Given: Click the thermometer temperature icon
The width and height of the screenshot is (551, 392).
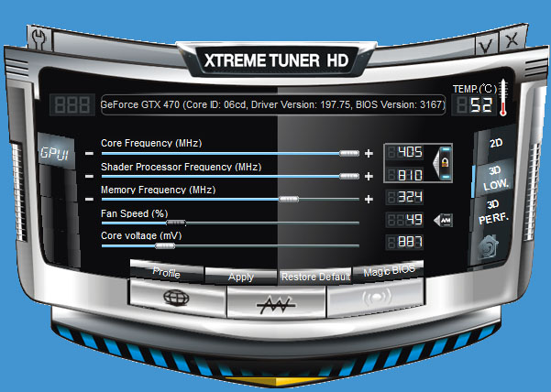Looking at the screenshot, I should (x=503, y=98).
